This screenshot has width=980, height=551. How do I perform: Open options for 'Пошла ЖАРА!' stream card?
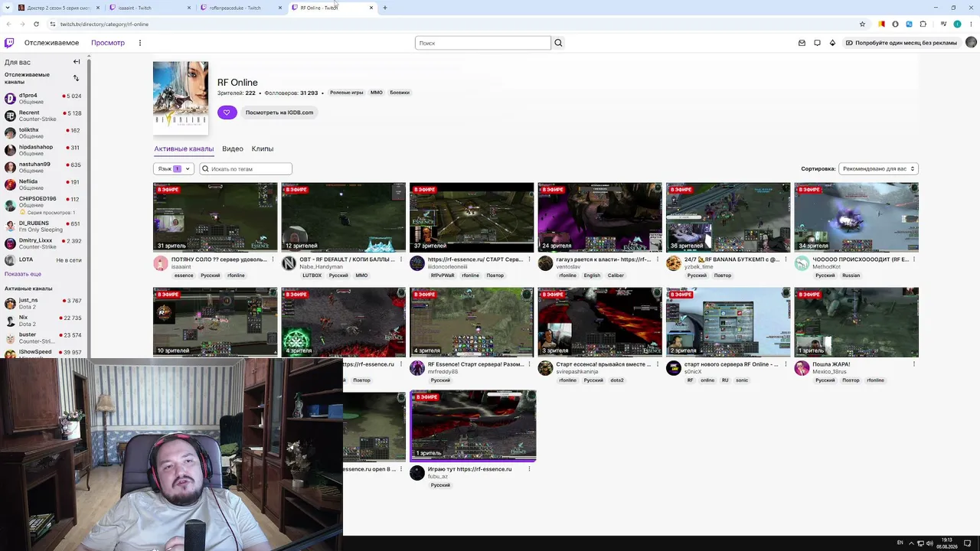point(914,364)
